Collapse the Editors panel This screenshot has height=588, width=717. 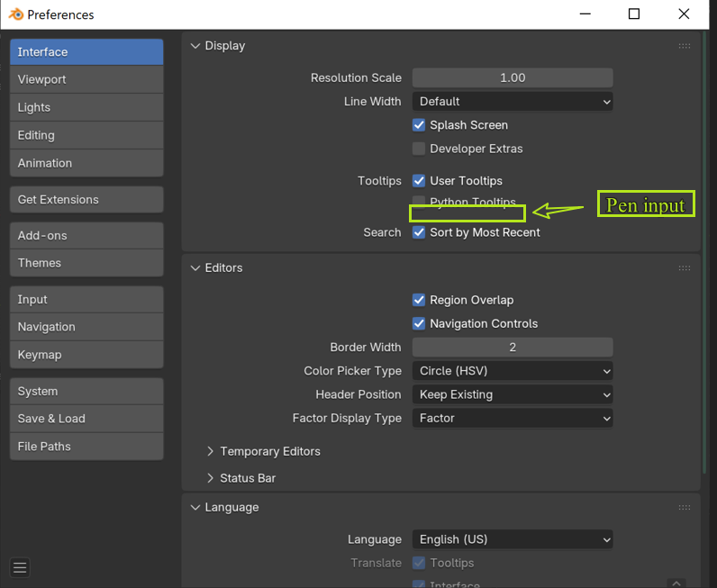[195, 268]
